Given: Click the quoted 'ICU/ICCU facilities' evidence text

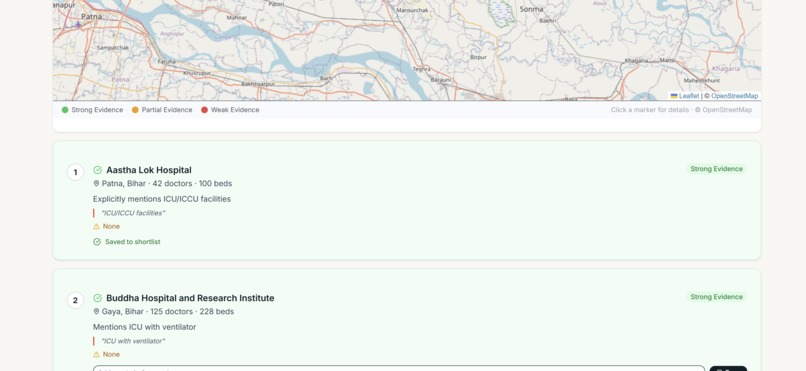Looking at the screenshot, I should [x=133, y=213].
